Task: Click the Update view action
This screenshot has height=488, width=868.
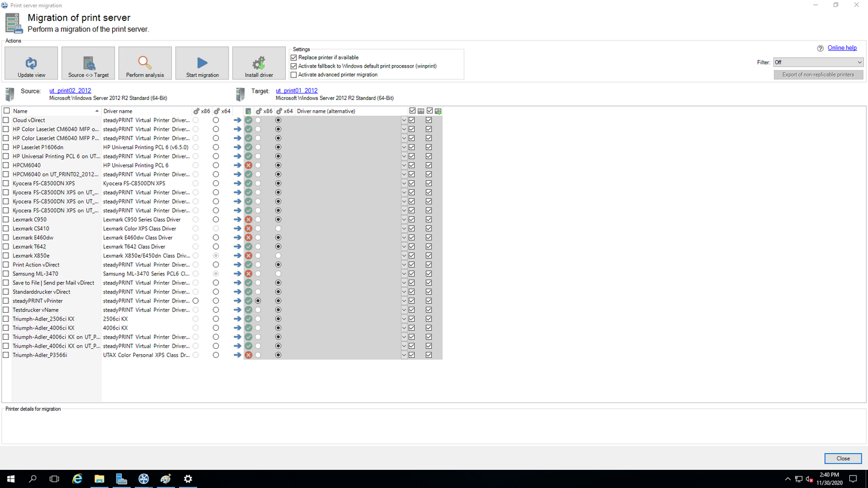Action: (x=31, y=63)
